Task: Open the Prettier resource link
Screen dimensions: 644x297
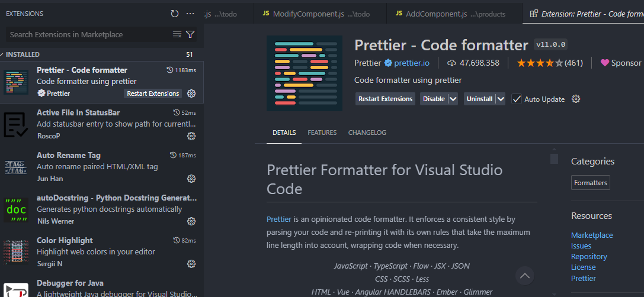Action: 583,278
